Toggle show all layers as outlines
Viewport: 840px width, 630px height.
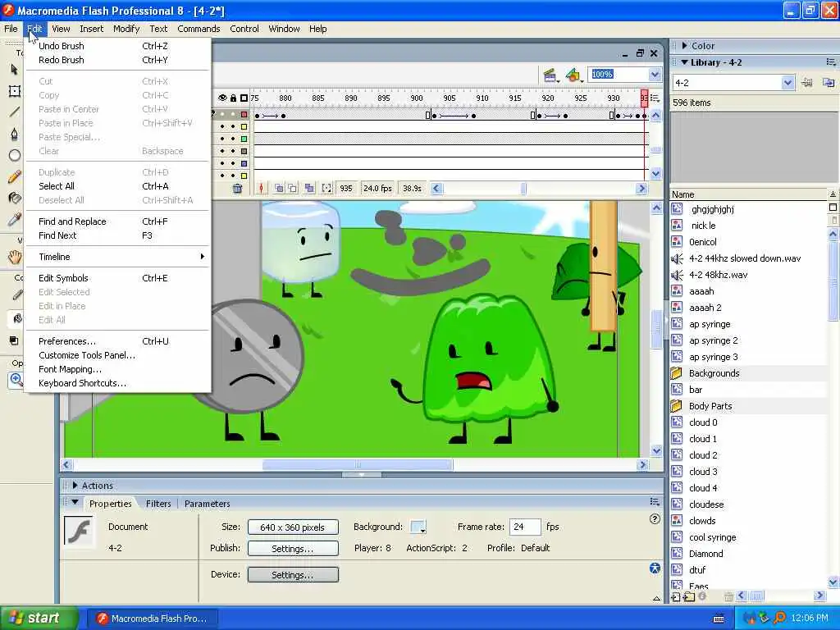(x=244, y=98)
